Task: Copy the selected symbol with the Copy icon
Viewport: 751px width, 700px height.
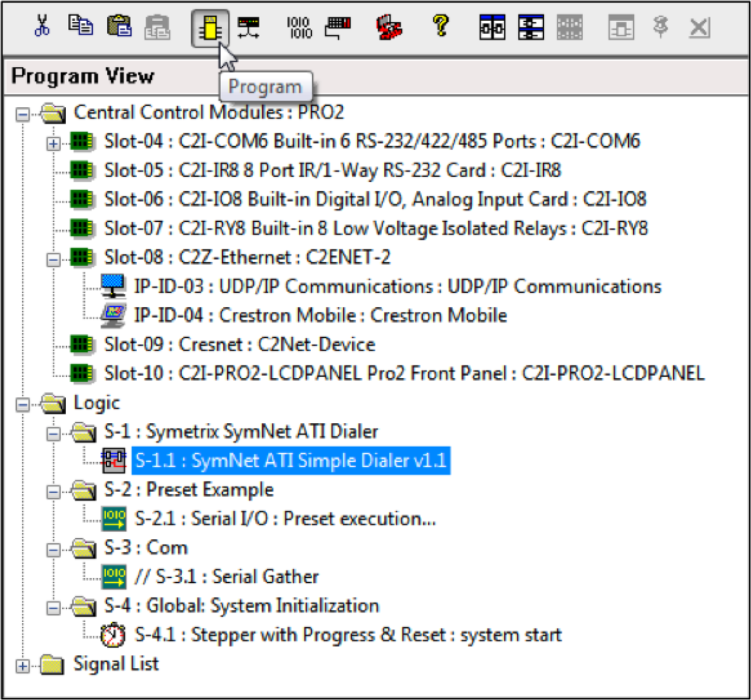Action: tap(81, 26)
